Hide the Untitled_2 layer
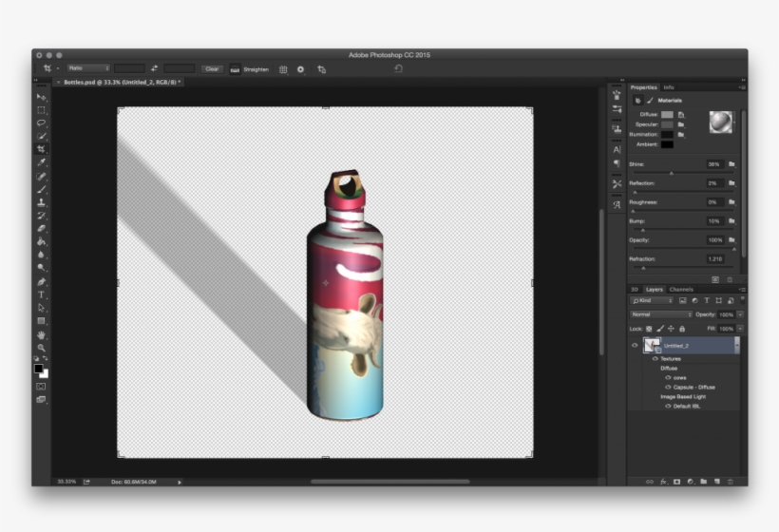Image resolution: width=779 pixels, height=532 pixels. pos(635,346)
